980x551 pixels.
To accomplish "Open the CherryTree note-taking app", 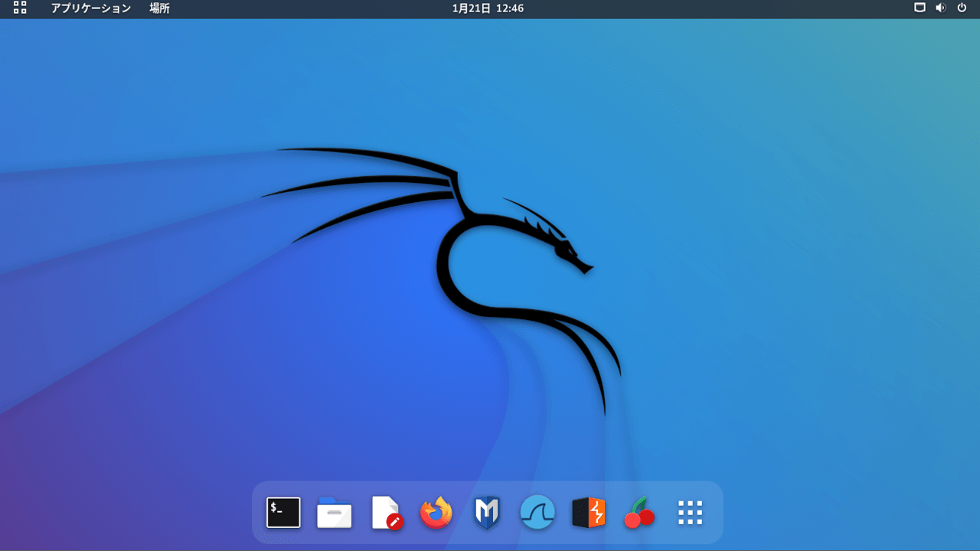I will (639, 513).
